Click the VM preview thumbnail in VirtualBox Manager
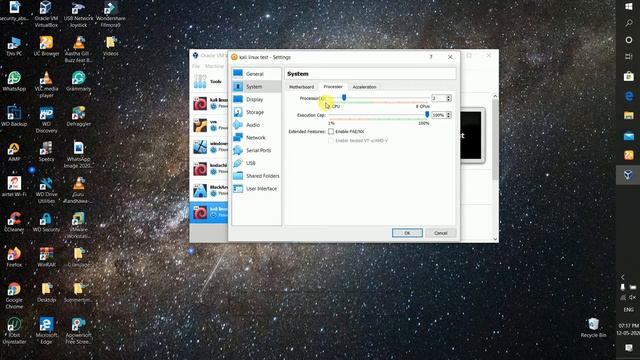The image size is (640, 360). coord(472,135)
